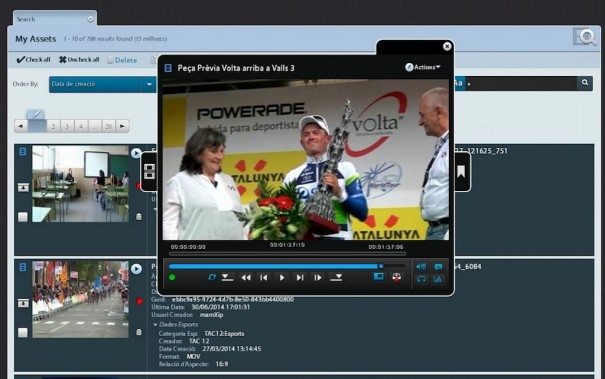Submit the search with the magnifier button

pyautogui.click(x=585, y=83)
